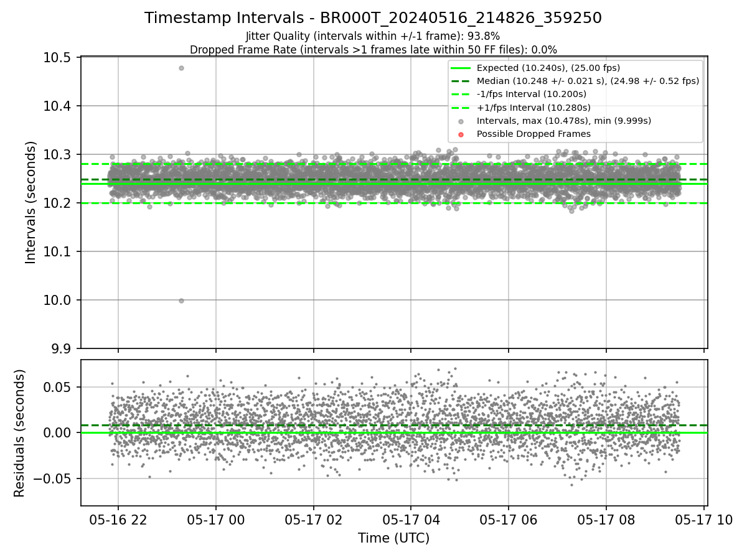Click the 05-17 10 time tick label
This screenshot has height=560, width=747.
pos(703,520)
